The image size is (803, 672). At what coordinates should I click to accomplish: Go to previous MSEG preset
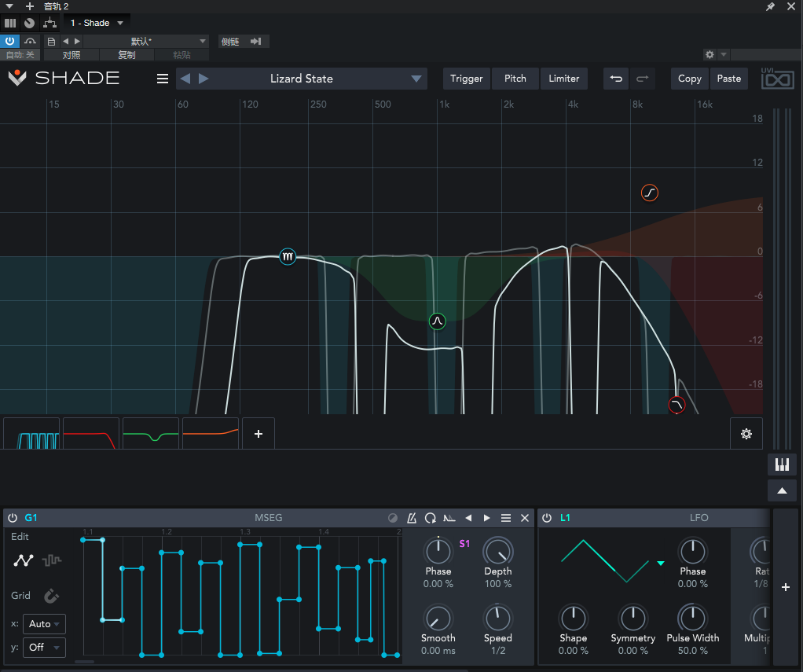tap(468, 518)
